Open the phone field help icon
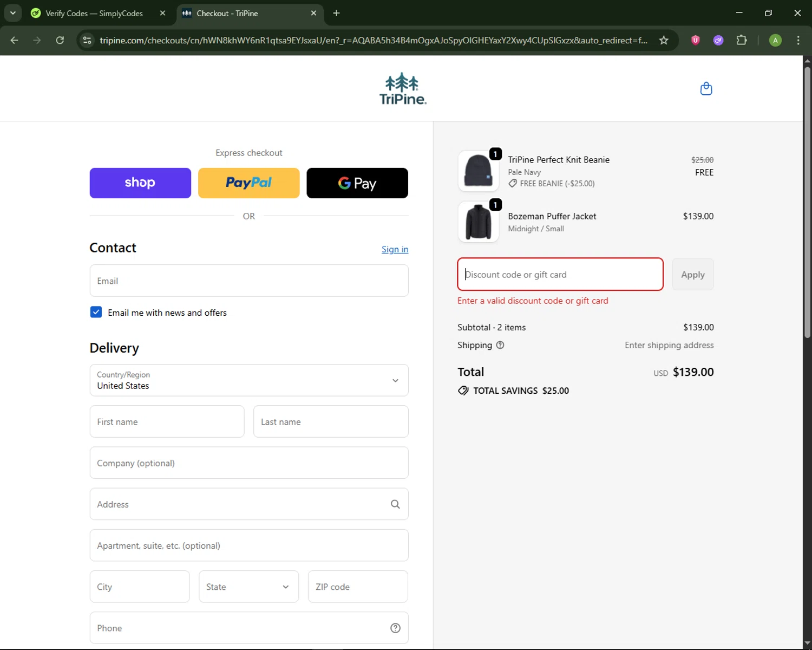812x650 pixels. [395, 628]
